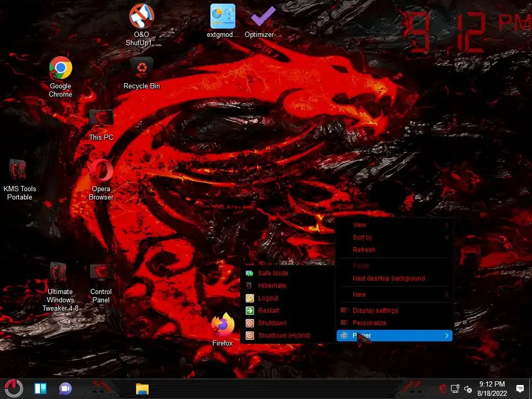
Task: Select the Opera Browser desktop icon
Action: (x=101, y=180)
